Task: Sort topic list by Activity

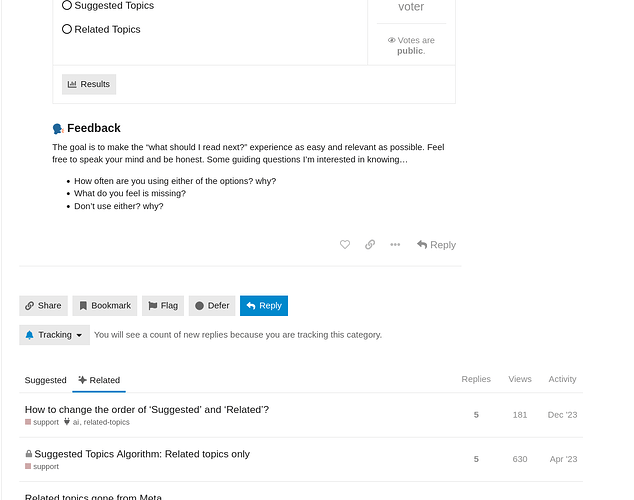Action: pos(562,379)
